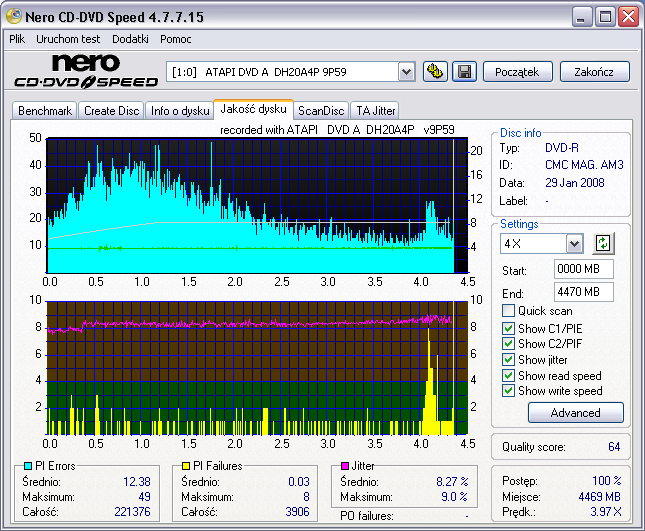Open the Dodatki menu
This screenshot has width=645, height=531.
130,39
